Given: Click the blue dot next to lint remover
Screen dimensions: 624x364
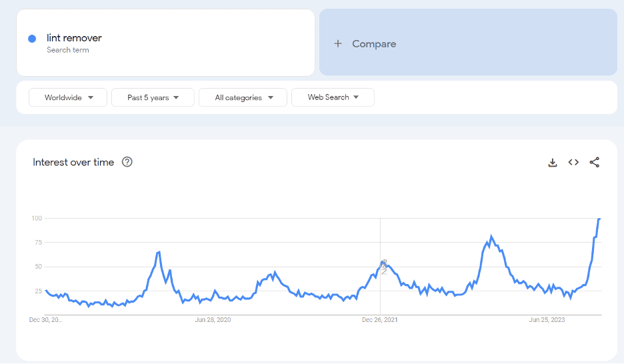Looking at the screenshot, I should [32, 39].
